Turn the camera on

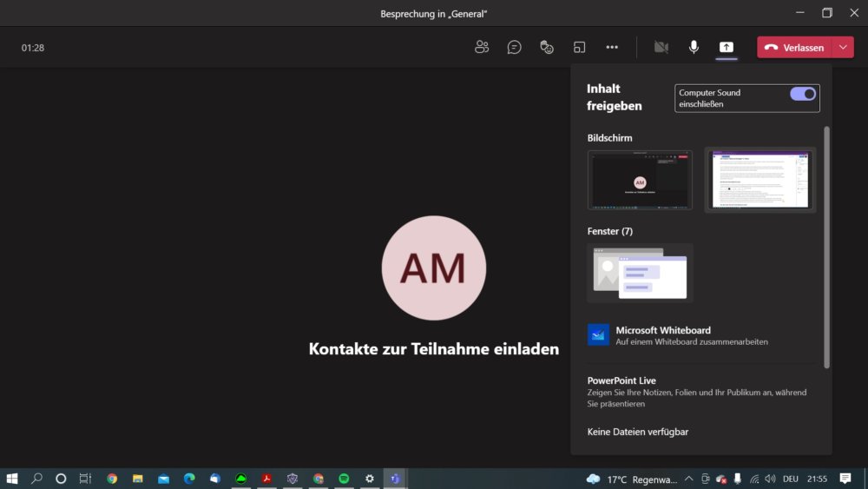(x=661, y=47)
